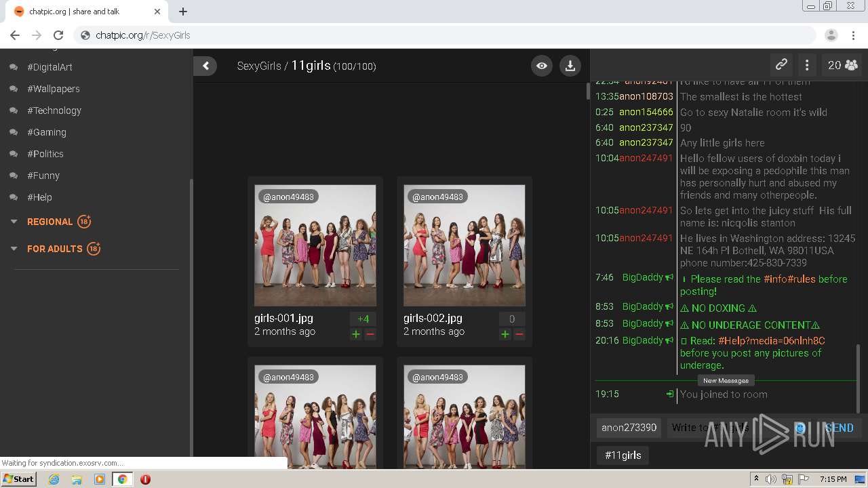Click the chat icon beside #Wallpapers
This screenshot has height=488, width=868.
pyautogui.click(x=14, y=89)
